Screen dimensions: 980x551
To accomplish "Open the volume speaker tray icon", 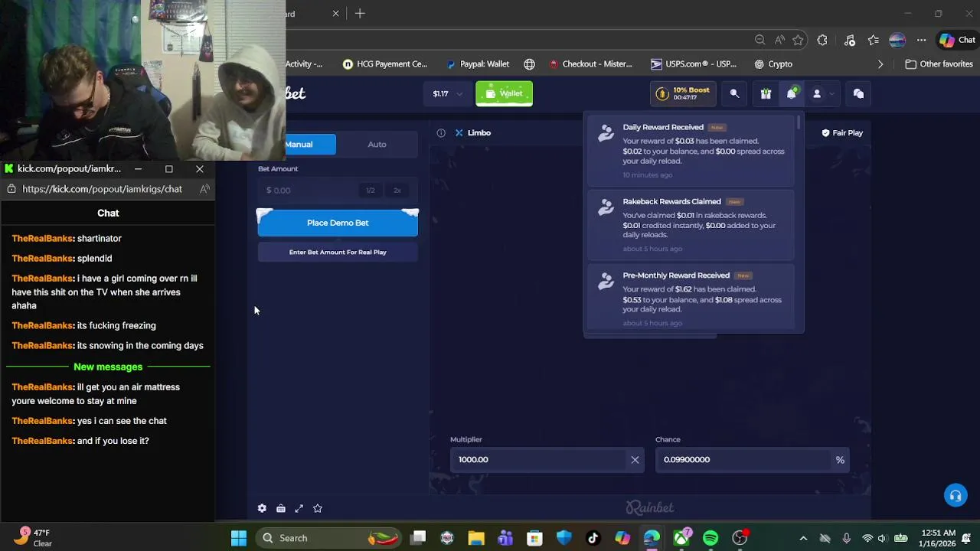I will point(882,538).
